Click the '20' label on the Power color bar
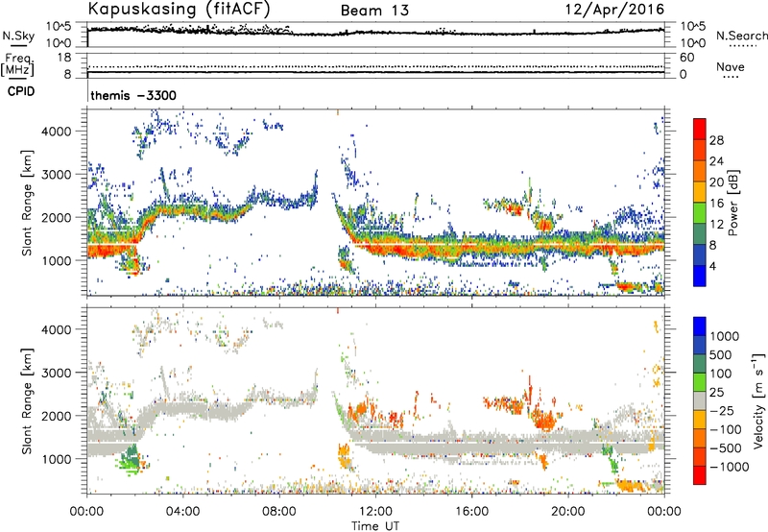The image size is (768, 532). [716, 182]
